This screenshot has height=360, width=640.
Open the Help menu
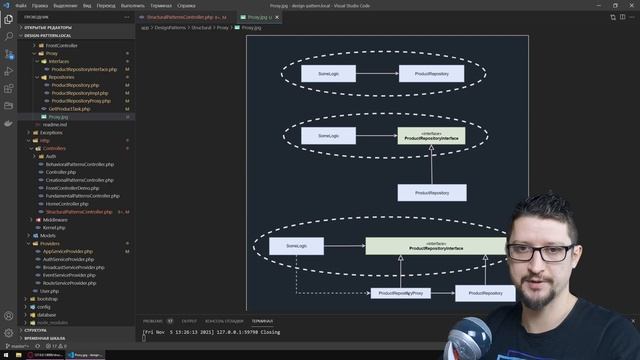[x=186, y=6]
